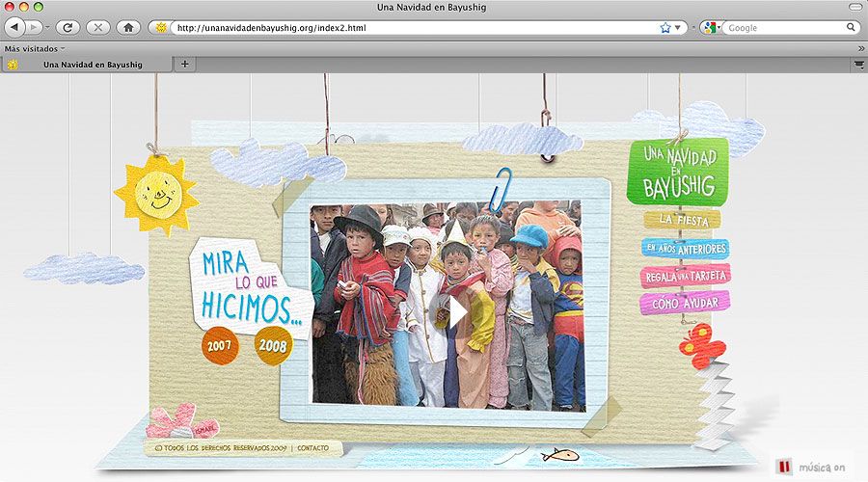This screenshot has height=482, width=868.
Task: Click the Stop loading X button
Action: click(98, 27)
